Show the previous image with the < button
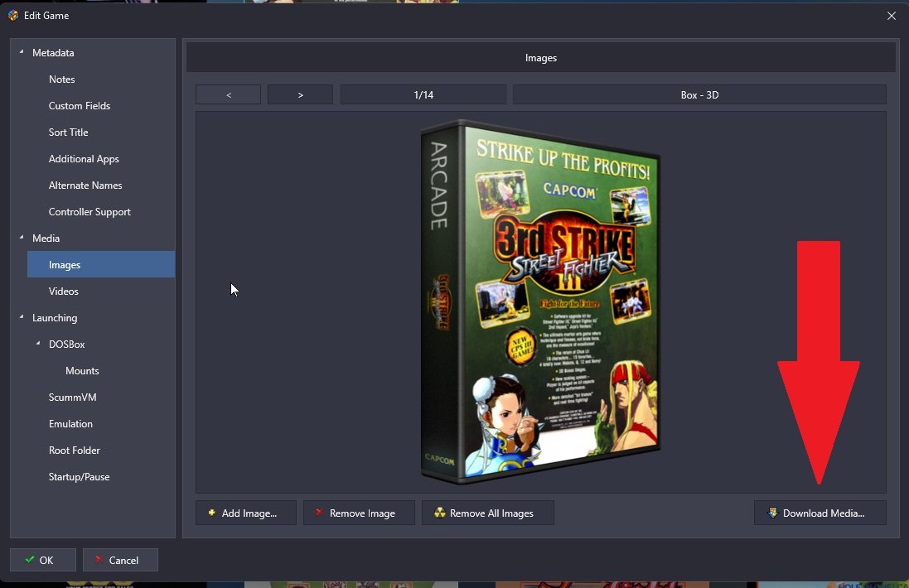The height and width of the screenshot is (588, 909). [229, 95]
